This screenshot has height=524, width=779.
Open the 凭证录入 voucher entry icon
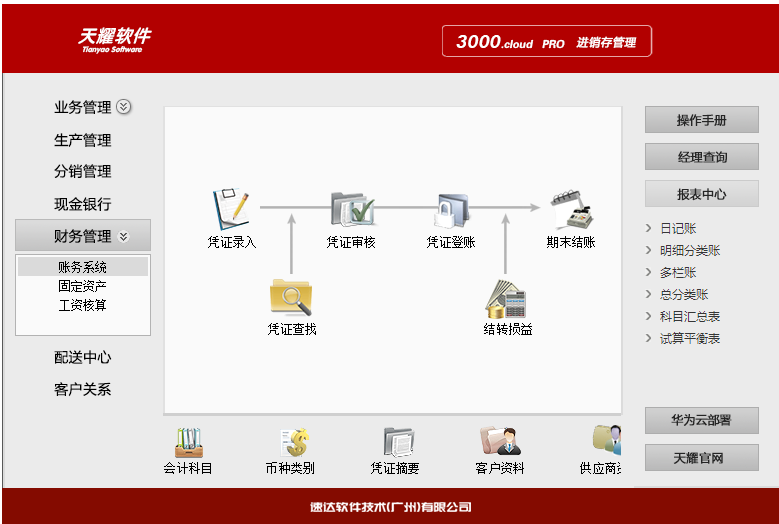point(231,210)
